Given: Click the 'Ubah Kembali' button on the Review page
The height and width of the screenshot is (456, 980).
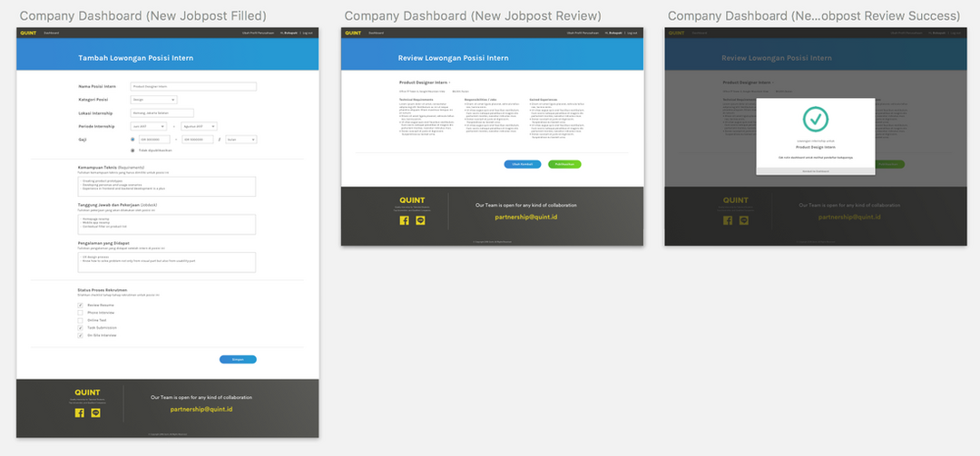Looking at the screenshot, I should click(523, 164).
